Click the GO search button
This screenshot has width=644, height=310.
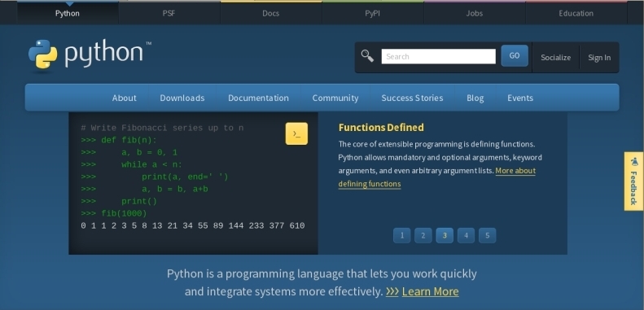click(x=515, y=56)
